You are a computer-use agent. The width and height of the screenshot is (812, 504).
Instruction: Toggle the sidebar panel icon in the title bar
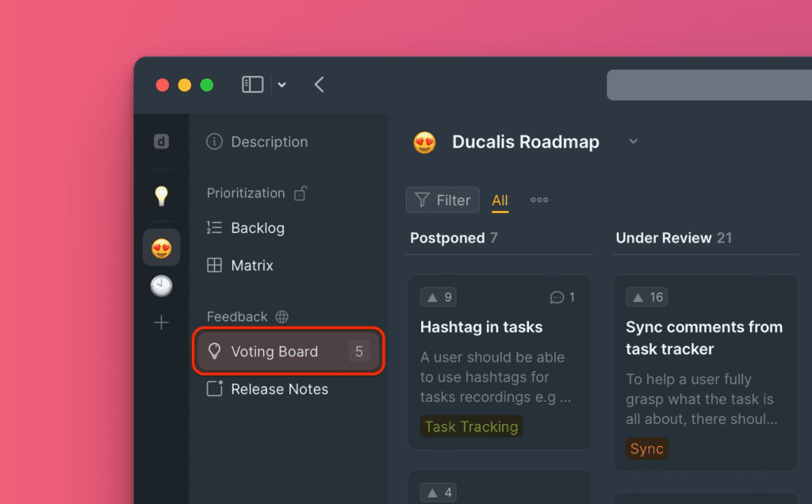tap(252, 85)
